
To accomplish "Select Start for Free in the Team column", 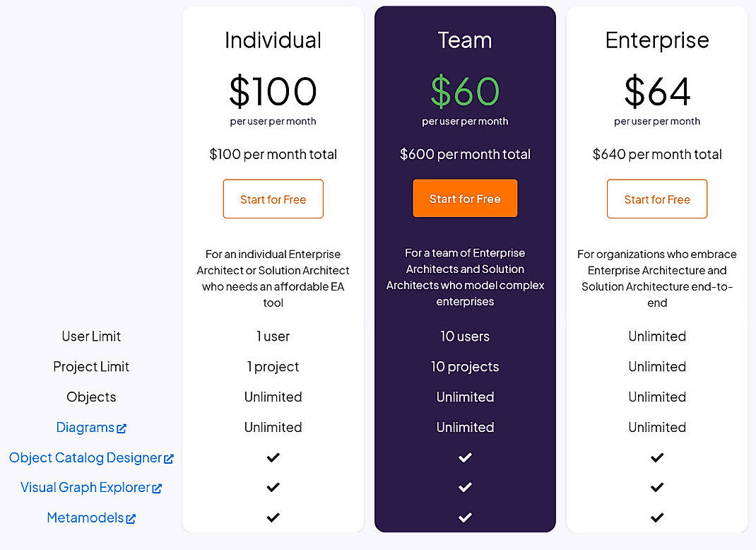I will [x=465, y=198].
